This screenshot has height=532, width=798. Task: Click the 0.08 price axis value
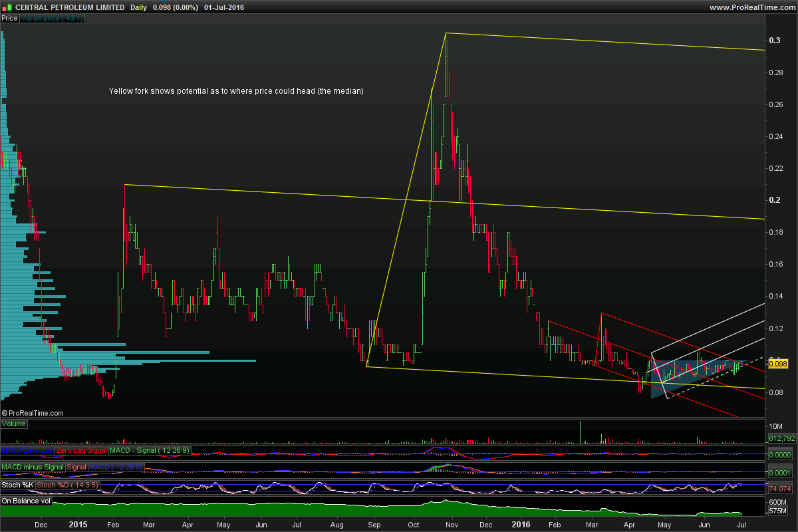777,392
